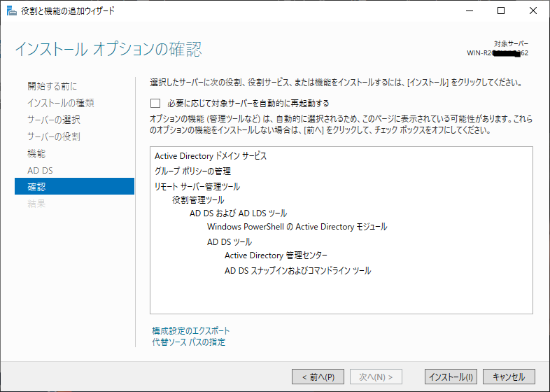The width and height of the screenshot is (550, 392).
Task: Switch to the サーバーの役割 step
Action: click(x=54, y=136)
